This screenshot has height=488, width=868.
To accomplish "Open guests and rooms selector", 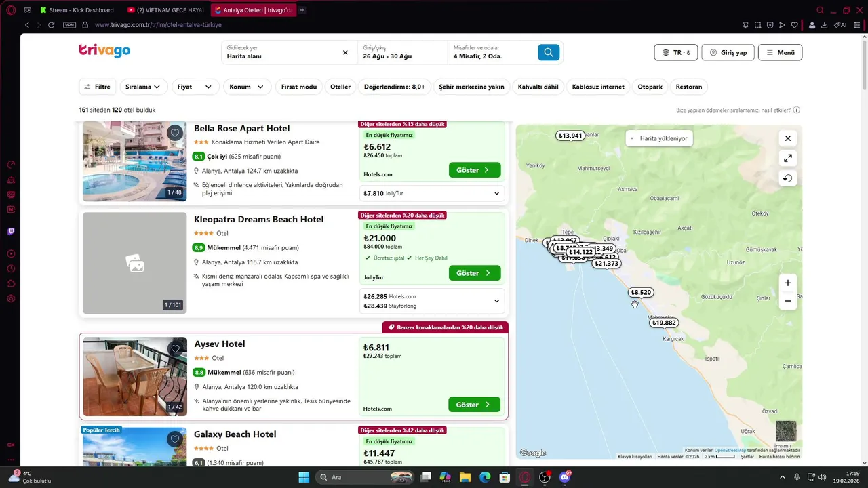I will pyautogui.click(x=492, y=52).
